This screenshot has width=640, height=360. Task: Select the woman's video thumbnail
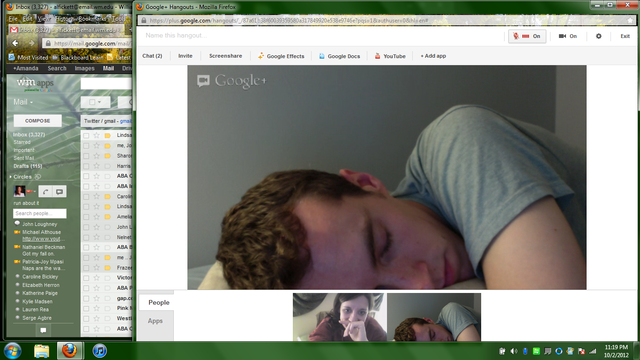(x=340, y=317)
